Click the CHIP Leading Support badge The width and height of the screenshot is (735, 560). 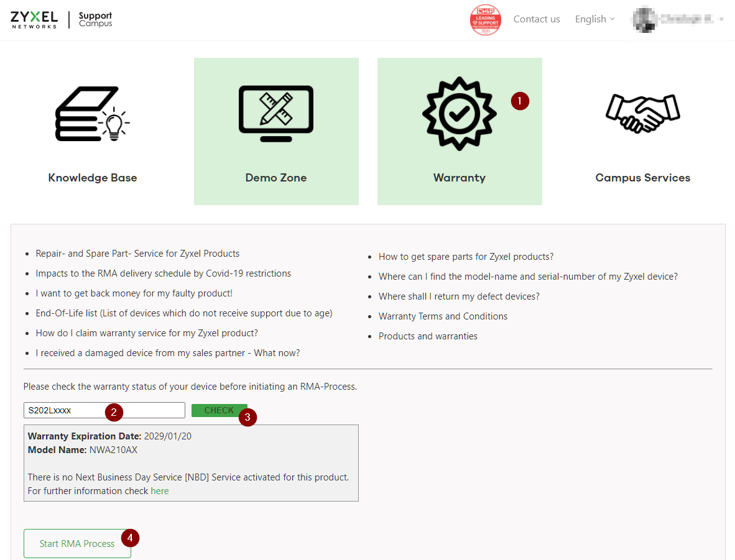pyautogui.click(x=485, y=20)
